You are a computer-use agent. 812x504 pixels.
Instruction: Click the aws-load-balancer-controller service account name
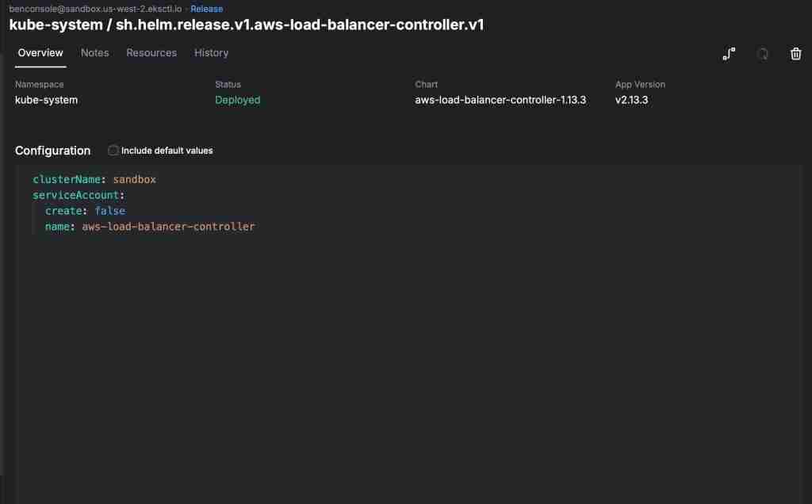(167, 227)
